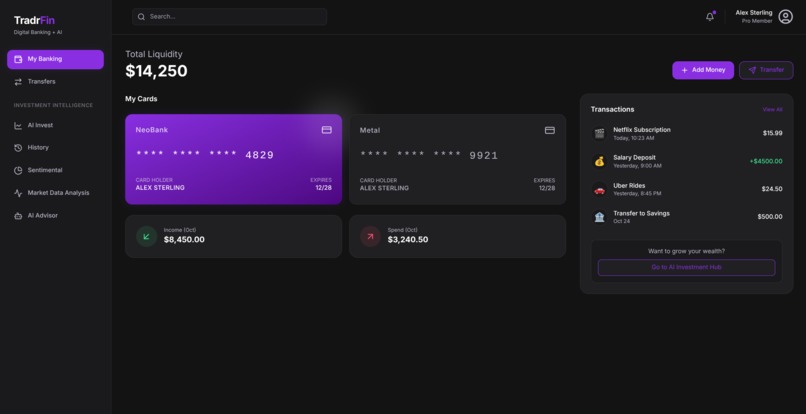Click the Netflix Subscription transaction name
806x414 pixels.
[x=642, y=130]
